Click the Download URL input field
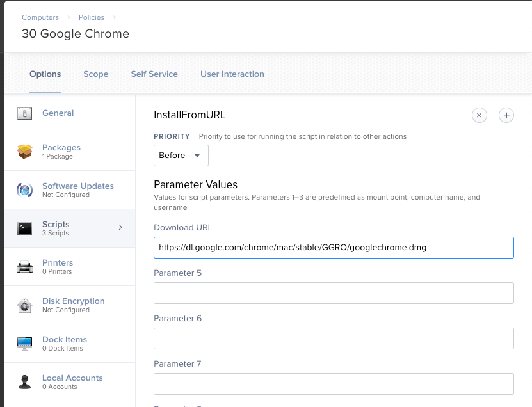The width and height of the screenshot is (532, 407). coord(334,248)
